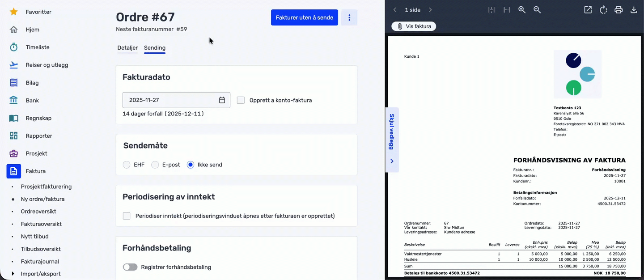The width and height of the screenshot is (644, 280).
Task: Open calendar picker in Fakturadato field
Action: (222, 100)
